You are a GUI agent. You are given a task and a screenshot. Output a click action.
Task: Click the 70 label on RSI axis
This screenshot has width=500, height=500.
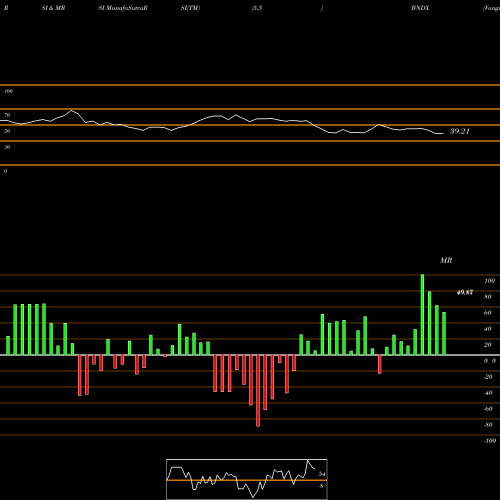[7, 115]
